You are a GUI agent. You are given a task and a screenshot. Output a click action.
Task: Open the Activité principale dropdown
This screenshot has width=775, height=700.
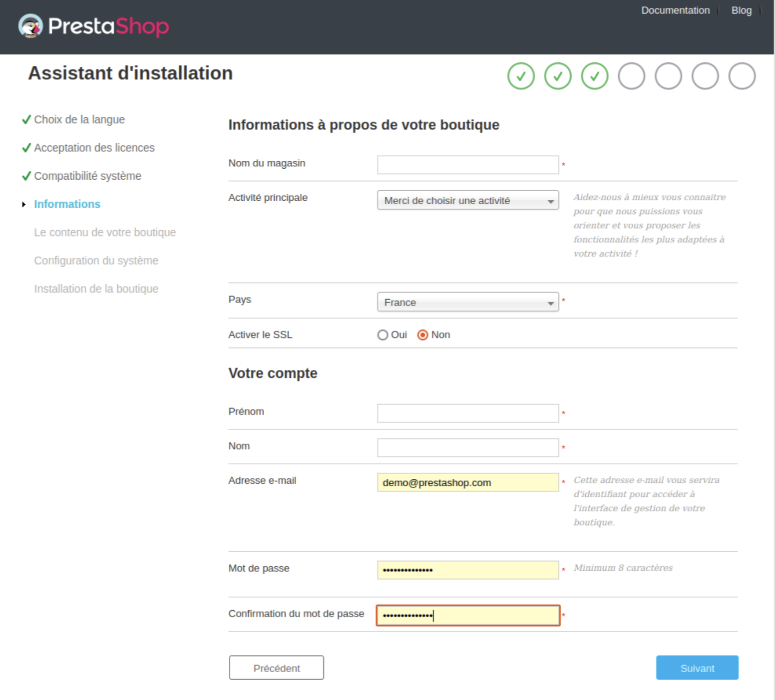pos(468,200)
